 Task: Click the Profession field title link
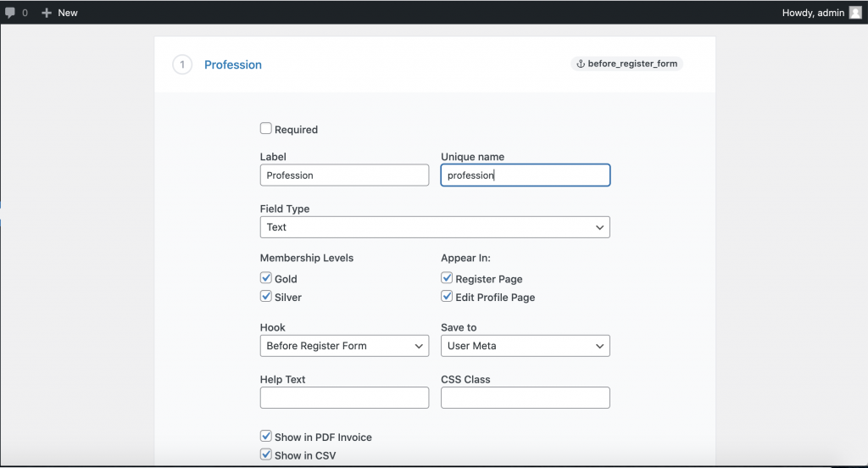[x=233, y=64]
